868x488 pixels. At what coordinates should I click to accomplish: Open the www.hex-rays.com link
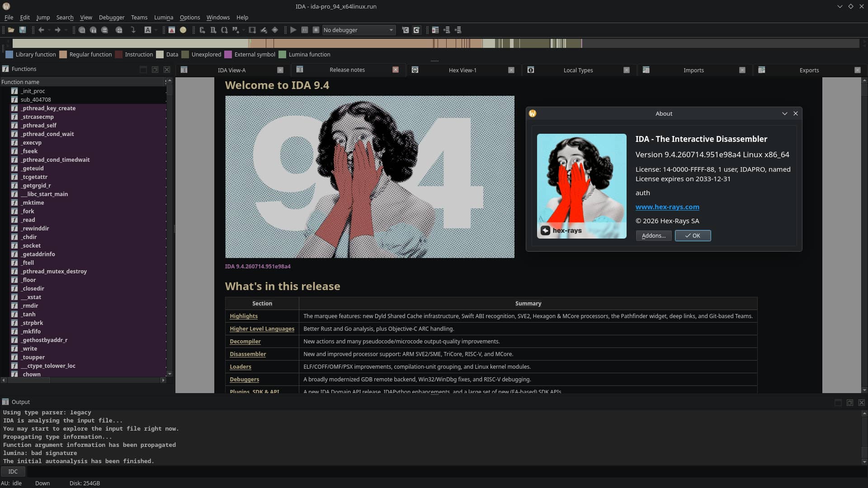pos(667,206)
